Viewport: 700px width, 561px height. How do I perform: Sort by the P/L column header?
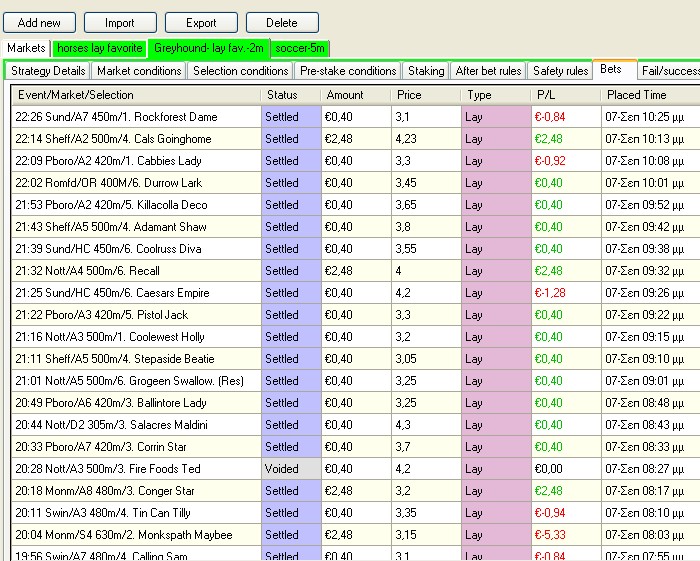pos(566,95)
